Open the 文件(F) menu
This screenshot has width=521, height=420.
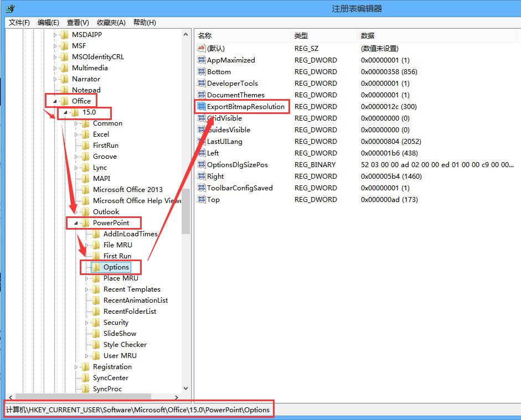pos(19,23)
